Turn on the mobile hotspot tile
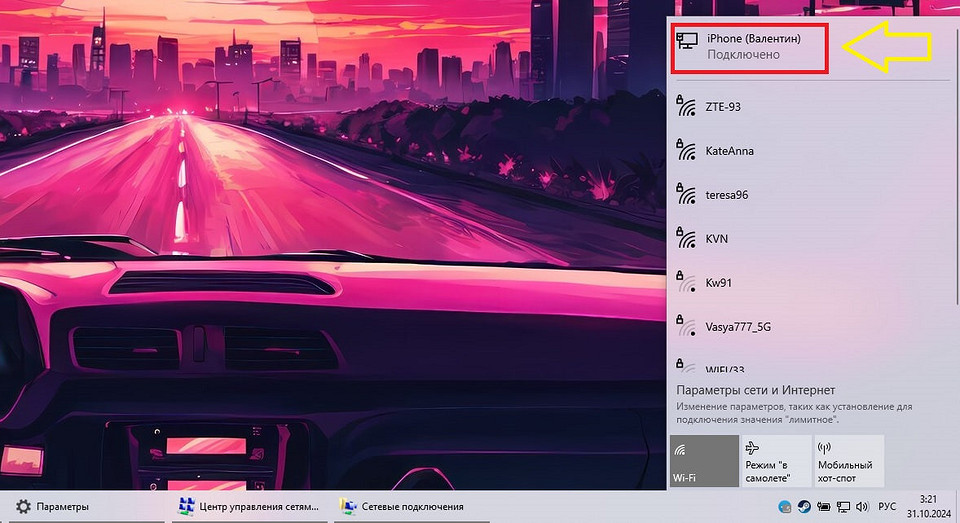 [x=847, y=461]
